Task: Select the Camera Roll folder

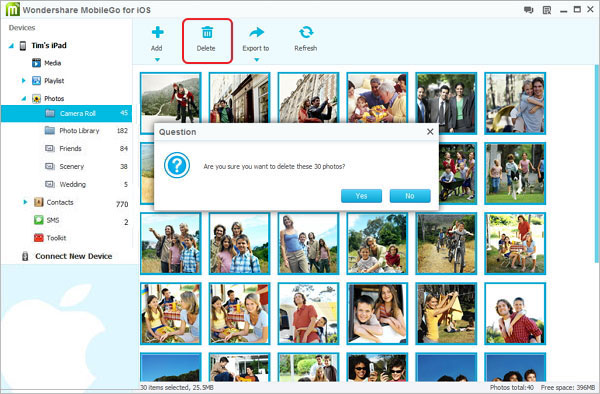Action: pyautogui.click(x=67, y=113)
